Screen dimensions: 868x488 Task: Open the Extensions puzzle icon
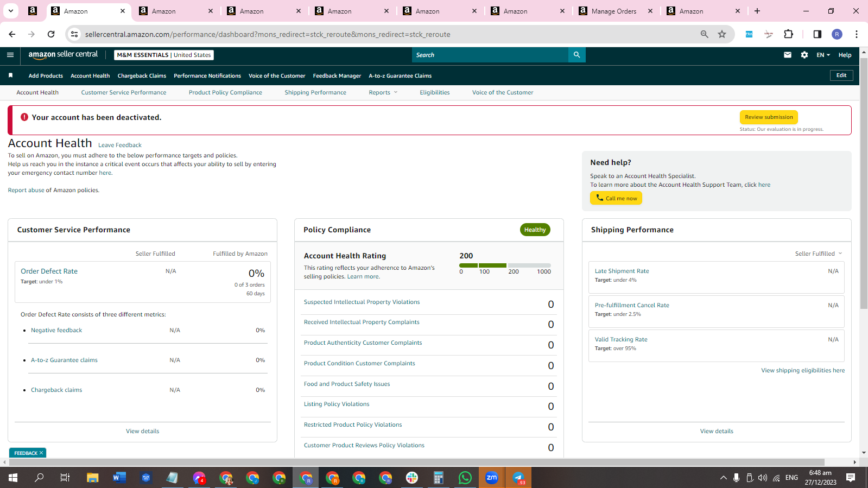(x=789, y=34)
